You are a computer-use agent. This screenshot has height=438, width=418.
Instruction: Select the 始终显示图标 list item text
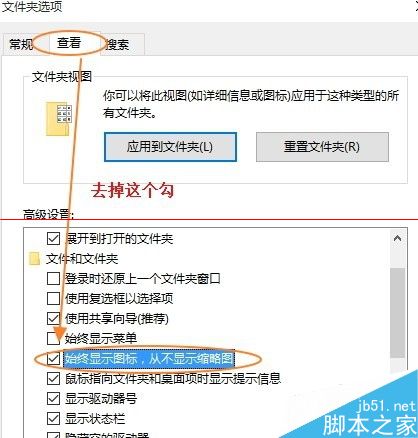[149, 359]
